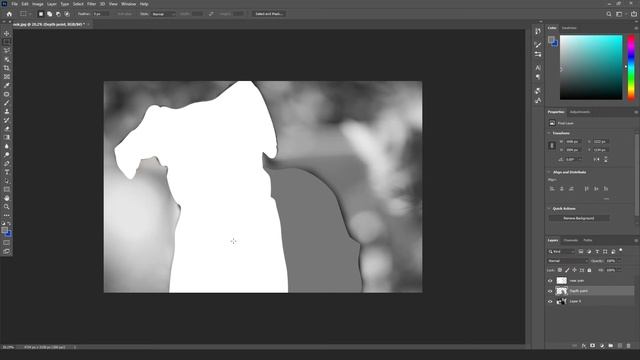Collapse the Quick Actions section
This screenshot has width=640, height=360.
pyautogui.click(x=549, y=209)
